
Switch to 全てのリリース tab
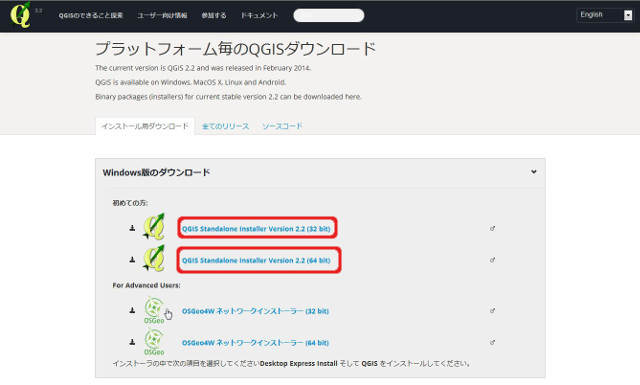click(225, 126)
